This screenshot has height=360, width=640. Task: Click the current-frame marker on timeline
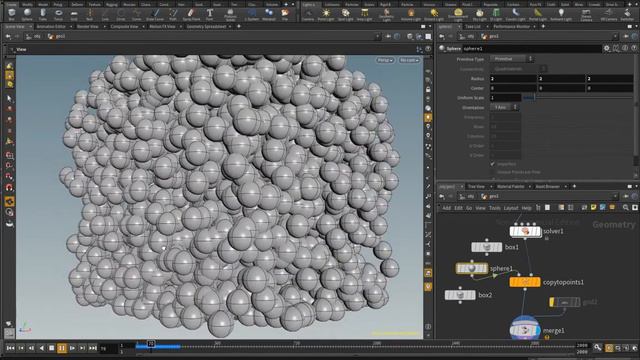coord(151,344)
